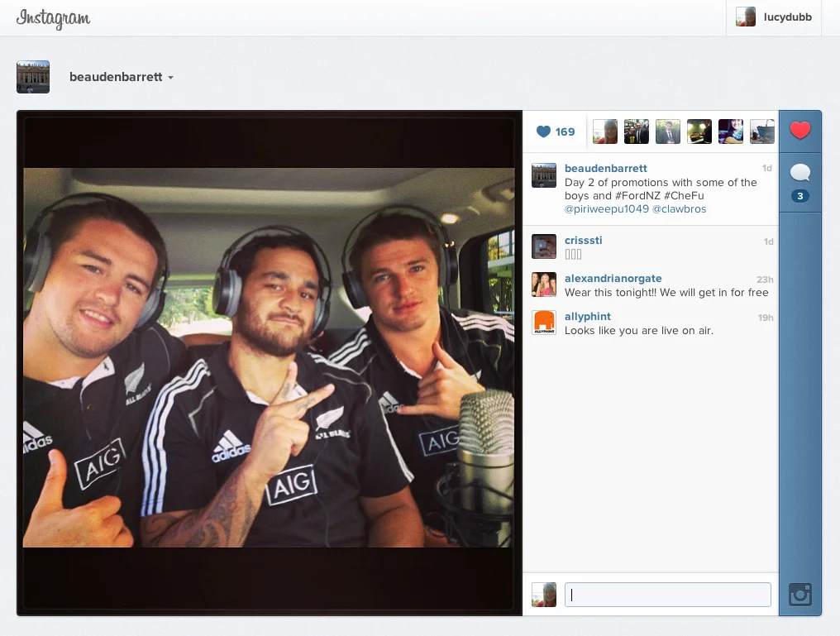Click beaudenbarrett's avatar beside the caption
This screenshot has height=636, width=840.
(x=543, y=175)
